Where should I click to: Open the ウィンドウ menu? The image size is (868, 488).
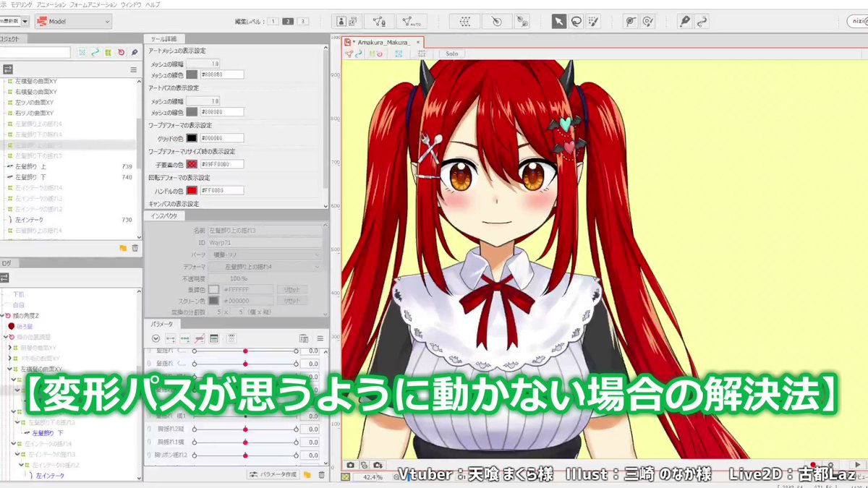(131, 4)
